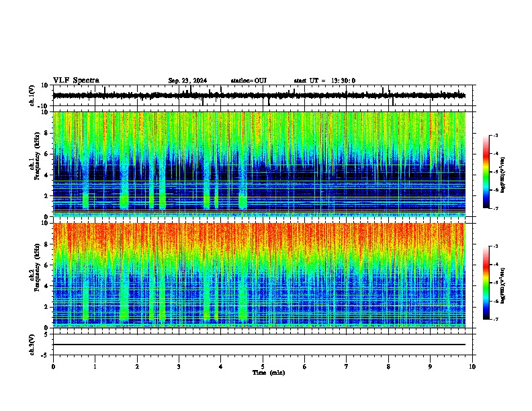This screenshot has width=532, height=411.
Task: Click the flat ch.3 voltage line
Action: 259,345
